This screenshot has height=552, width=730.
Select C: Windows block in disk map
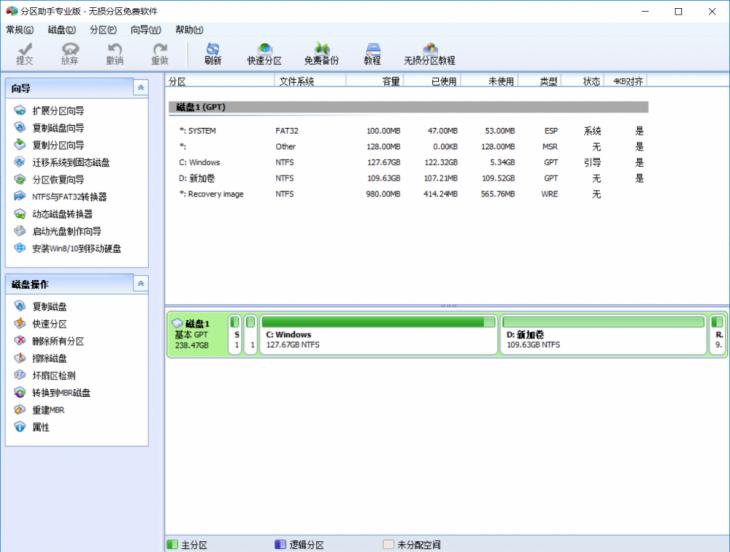tap(378, 335)
